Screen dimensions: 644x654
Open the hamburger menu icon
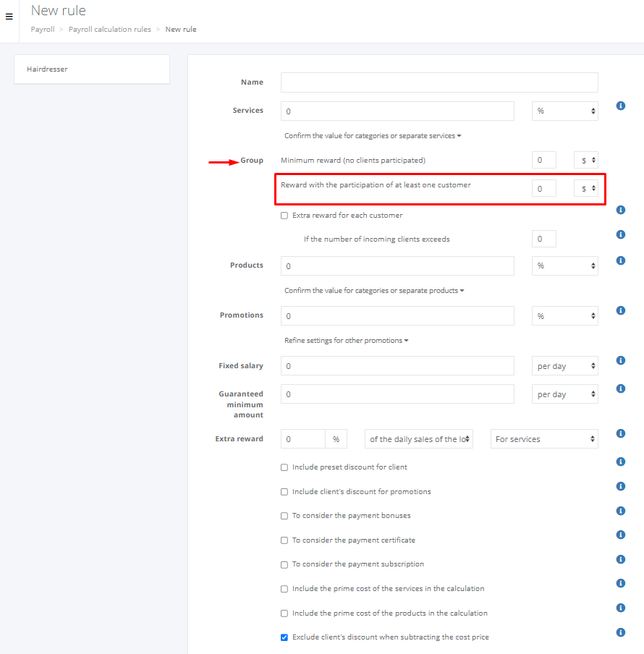tap(9, 17)
